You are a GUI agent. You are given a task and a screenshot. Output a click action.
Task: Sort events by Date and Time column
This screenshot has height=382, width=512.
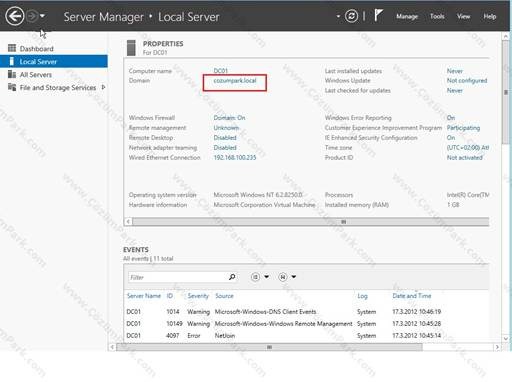pos(412,296)
